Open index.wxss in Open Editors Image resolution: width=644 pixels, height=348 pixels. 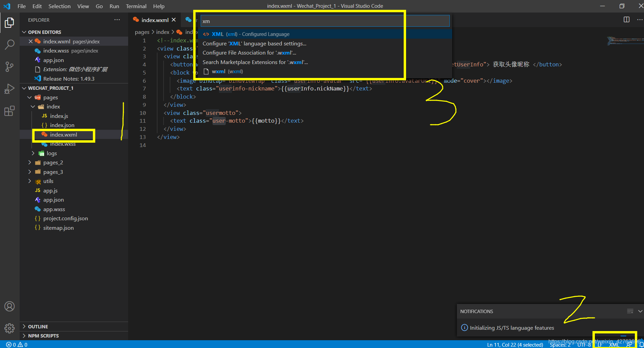pos(74,51)
